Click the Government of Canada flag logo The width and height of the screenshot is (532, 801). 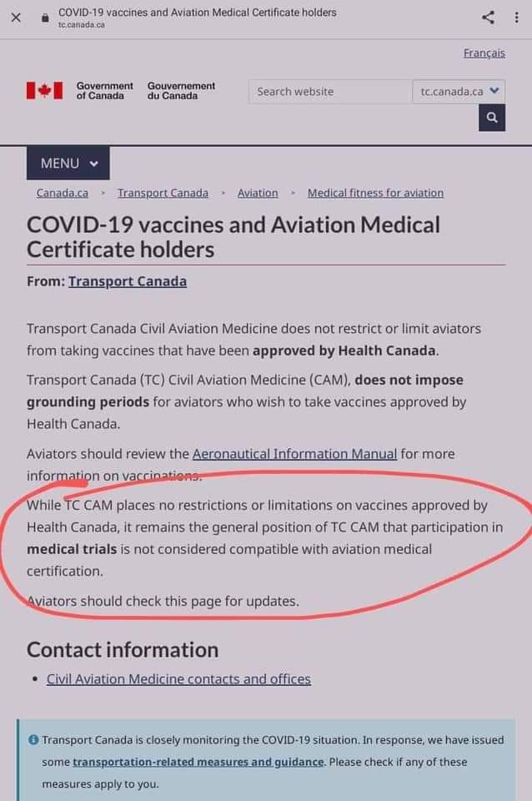(x=44, y=90)
